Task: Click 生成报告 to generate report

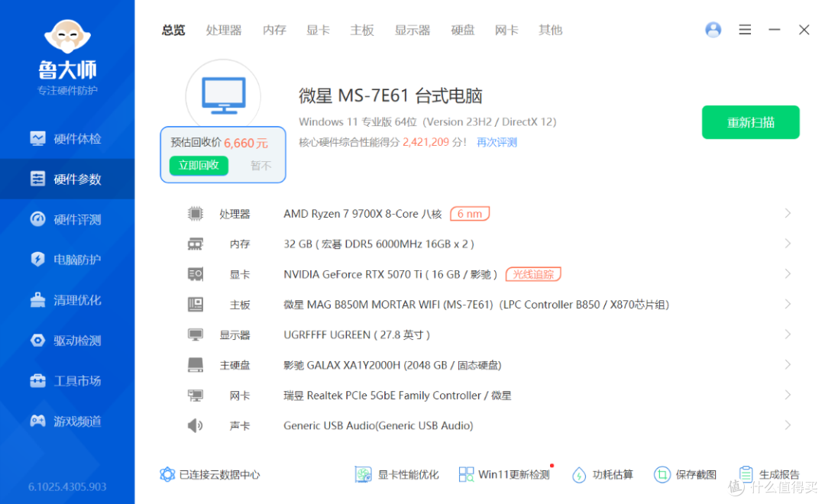Action: tap(769, 474)
